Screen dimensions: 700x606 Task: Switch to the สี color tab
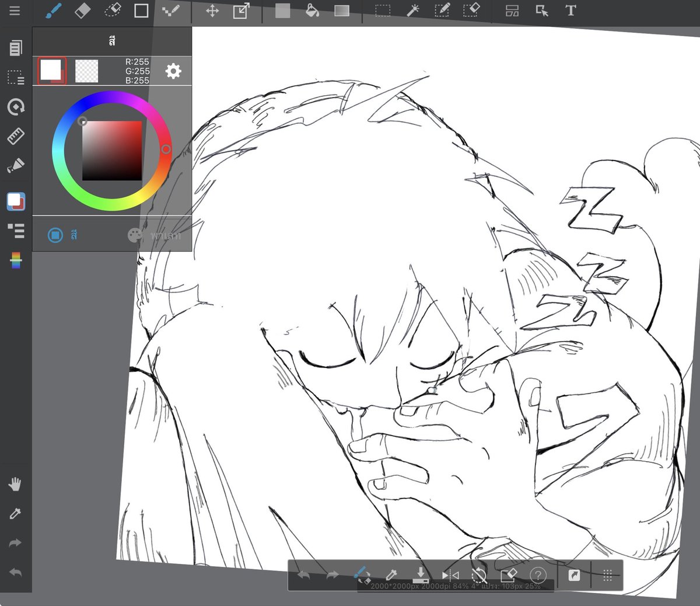63,235
